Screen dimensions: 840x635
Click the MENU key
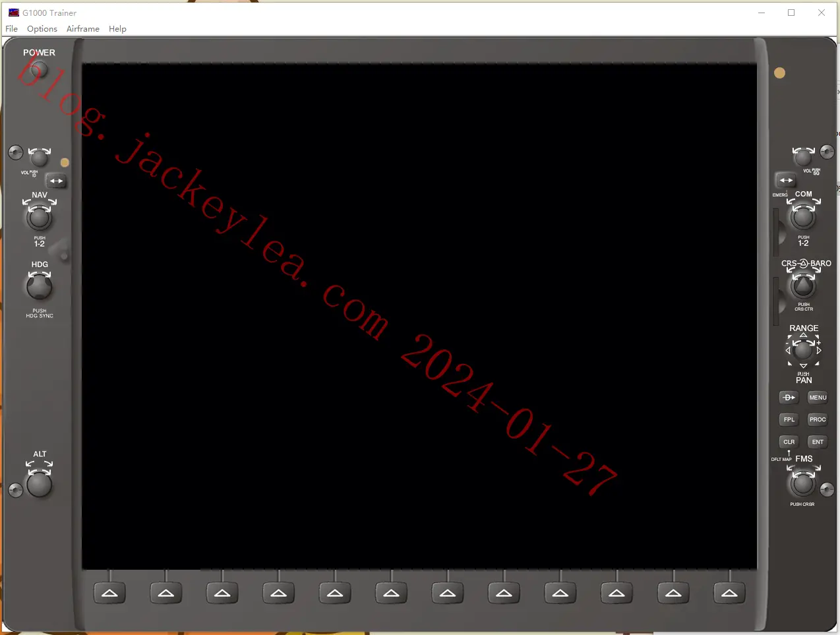click(818, 398)
